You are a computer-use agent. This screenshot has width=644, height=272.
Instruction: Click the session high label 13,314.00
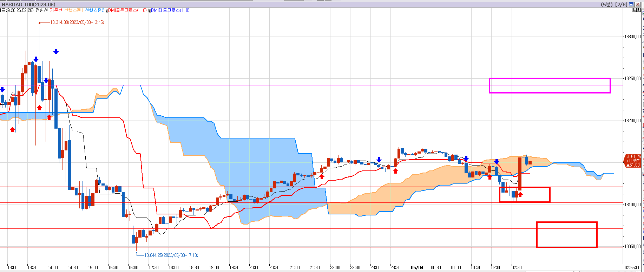coord(77,22)
